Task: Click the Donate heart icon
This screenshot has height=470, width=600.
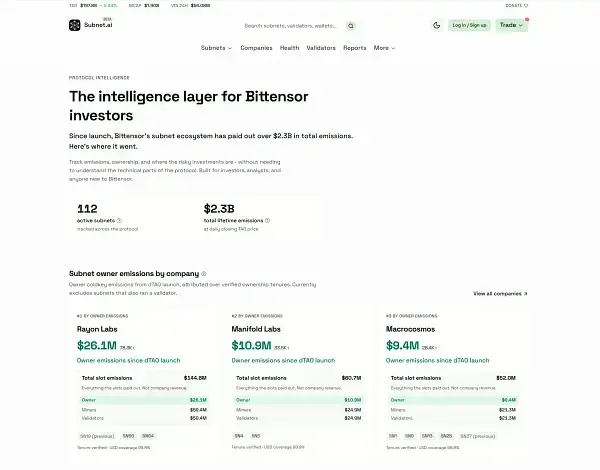Action: pos(526,6)
